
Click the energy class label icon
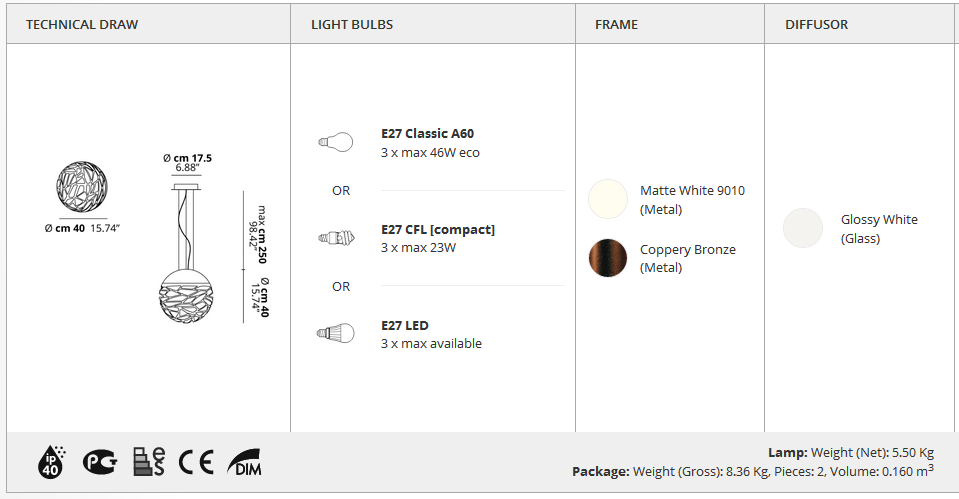coord(148,461)
